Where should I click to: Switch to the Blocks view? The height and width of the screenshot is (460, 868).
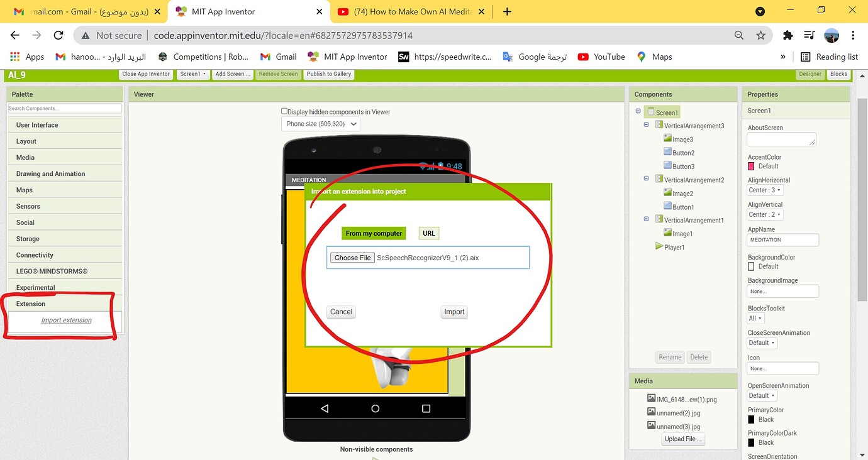(839, 74)
